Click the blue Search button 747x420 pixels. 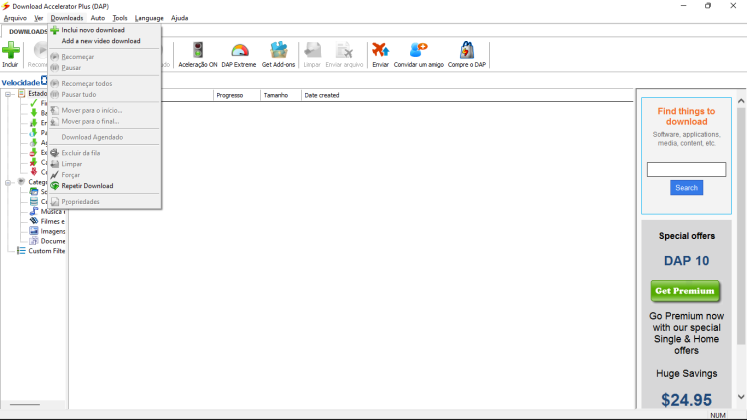[x=686, y=188]
